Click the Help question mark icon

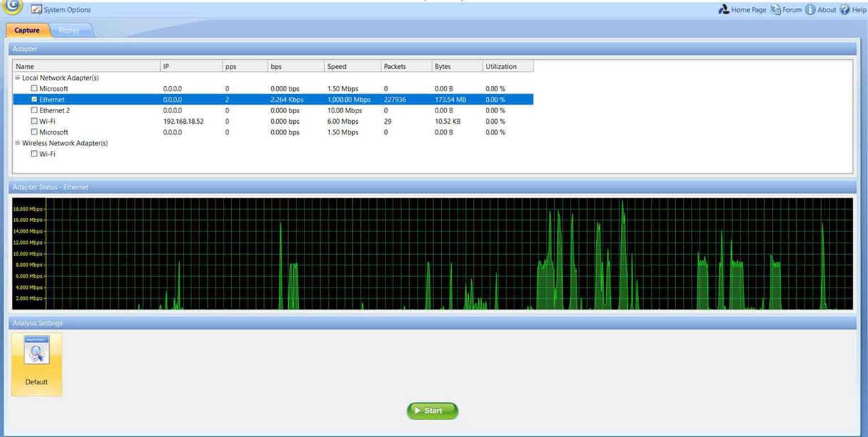click(845, 10)
